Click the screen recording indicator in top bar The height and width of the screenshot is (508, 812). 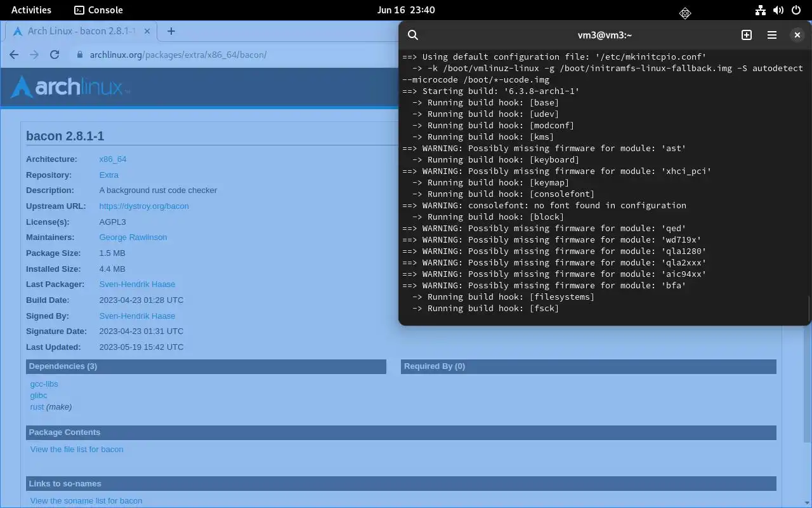point(685,13)
